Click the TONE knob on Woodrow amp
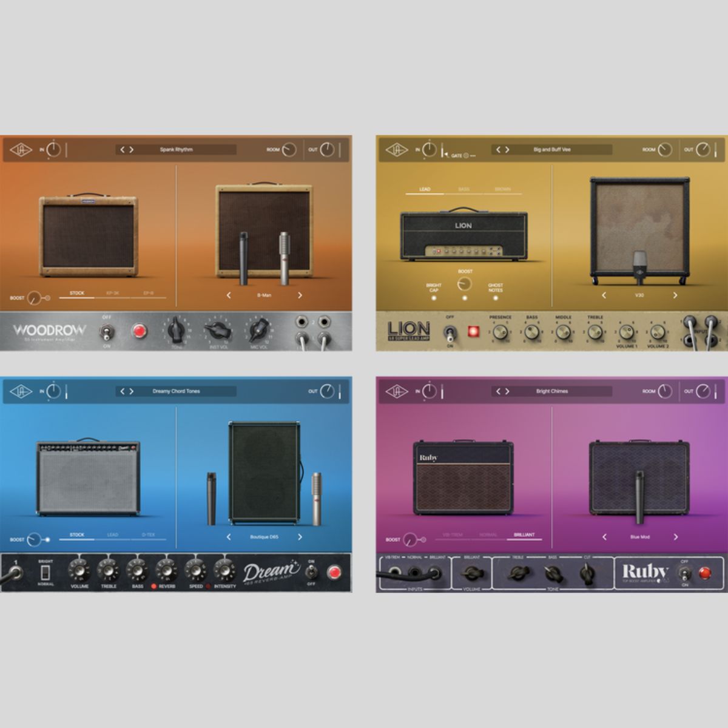 (177, 331)
